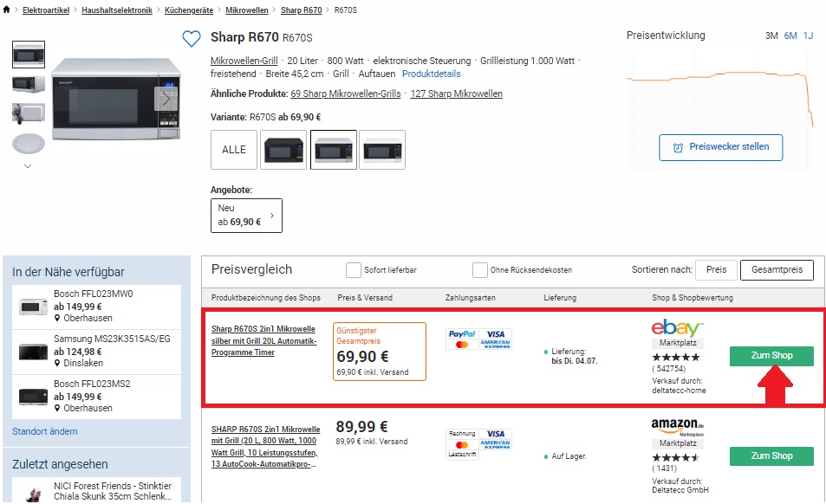Add Sharp R670 to wishlist heart

tap(192, 39)
